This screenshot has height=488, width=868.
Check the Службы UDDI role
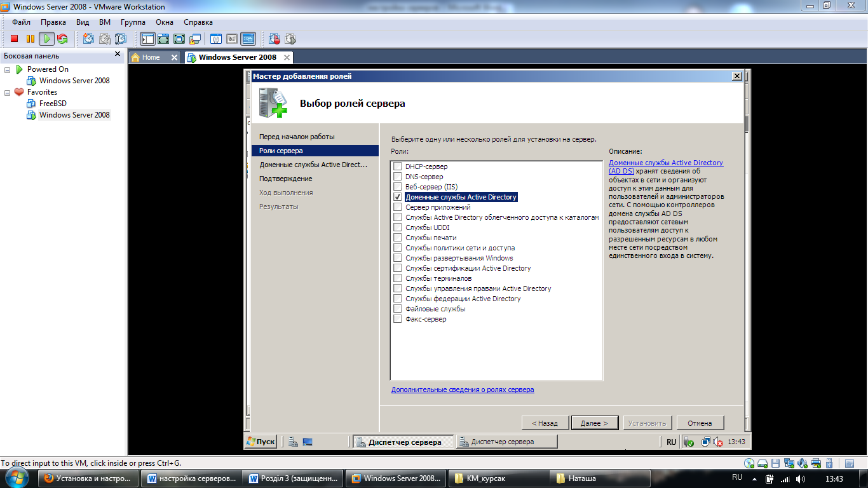tap(398, 227)
